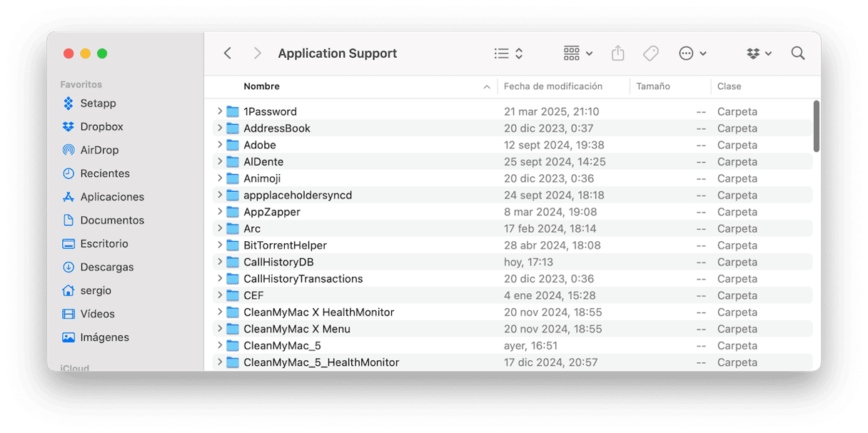Screen dimensions: 868x433
Task: Open the ellipsis action menu
Action: (692, 54)
